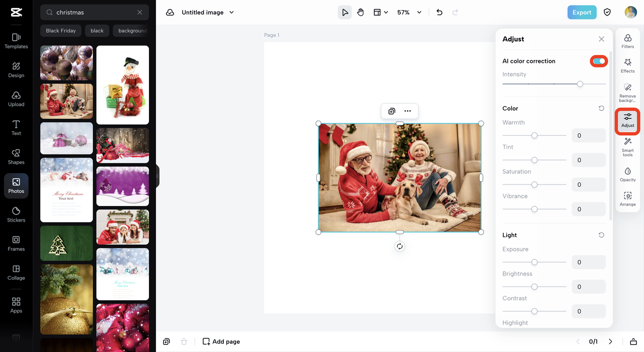Select the Merry Christmas Your text card photo
This screenshot has width=644, height=352.
(x=66, y=190)
